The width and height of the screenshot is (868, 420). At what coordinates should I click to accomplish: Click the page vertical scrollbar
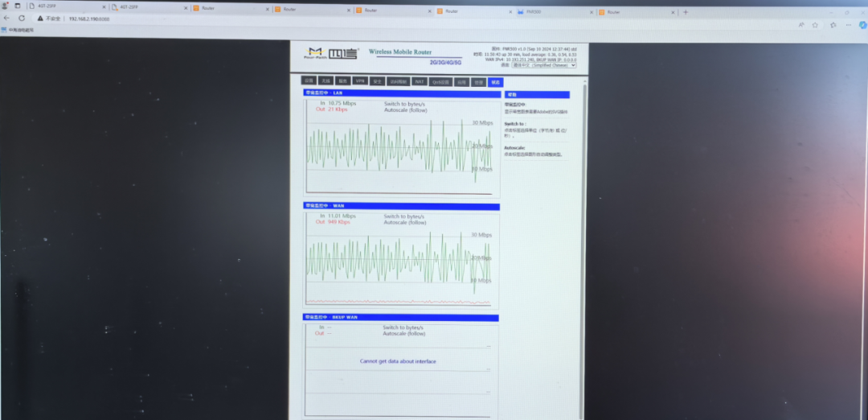(584, 241)
